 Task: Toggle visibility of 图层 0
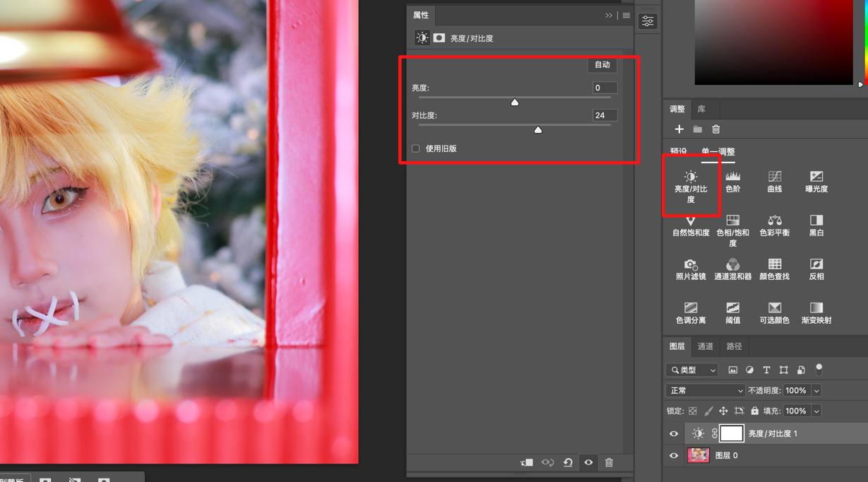pos(674,456)
